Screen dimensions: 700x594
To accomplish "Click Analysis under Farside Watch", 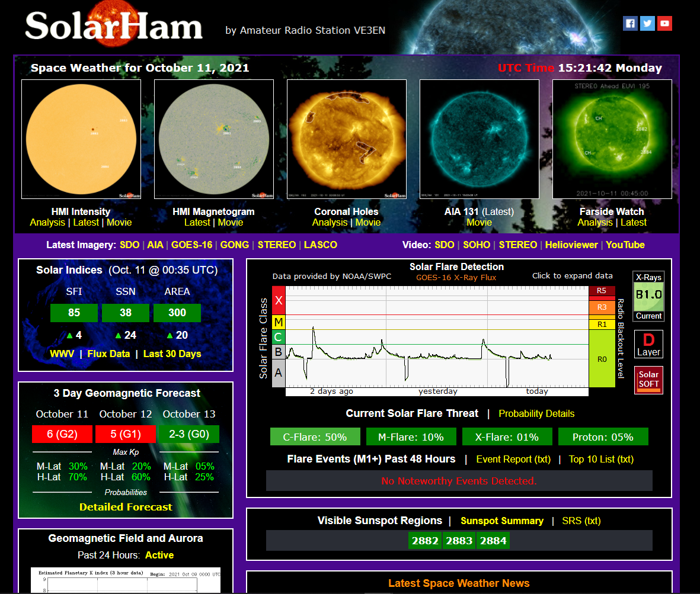I will coord(595,223).
